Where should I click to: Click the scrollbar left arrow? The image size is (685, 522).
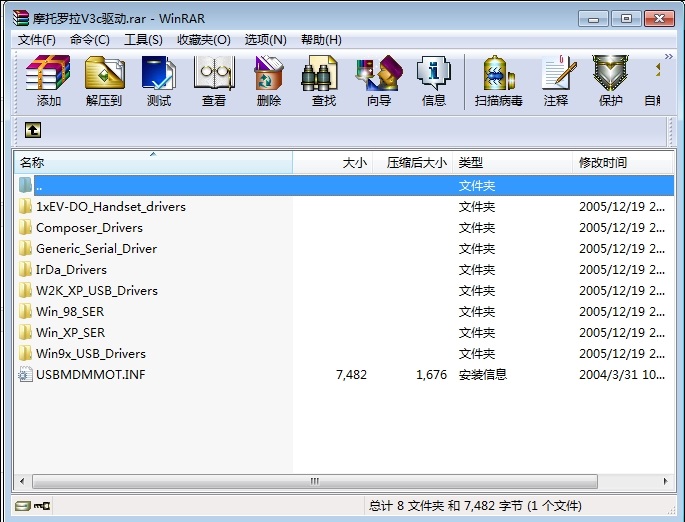click(x=22, y=481)
